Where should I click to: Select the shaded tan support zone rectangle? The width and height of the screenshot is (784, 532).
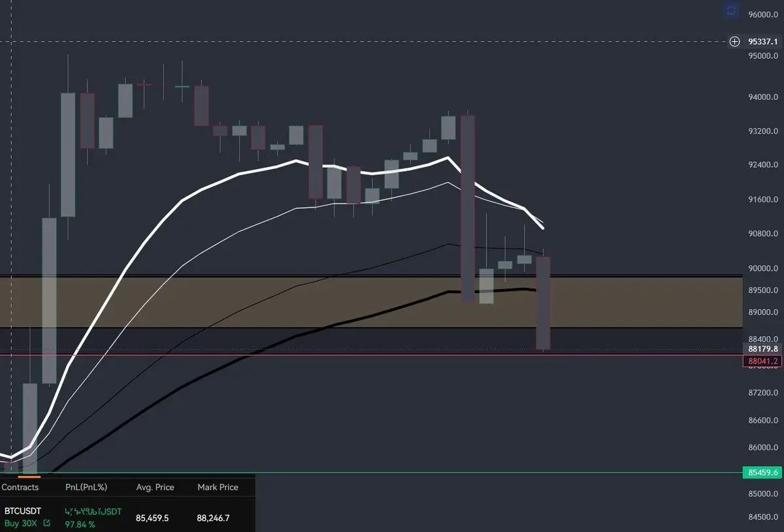point(371,302)
